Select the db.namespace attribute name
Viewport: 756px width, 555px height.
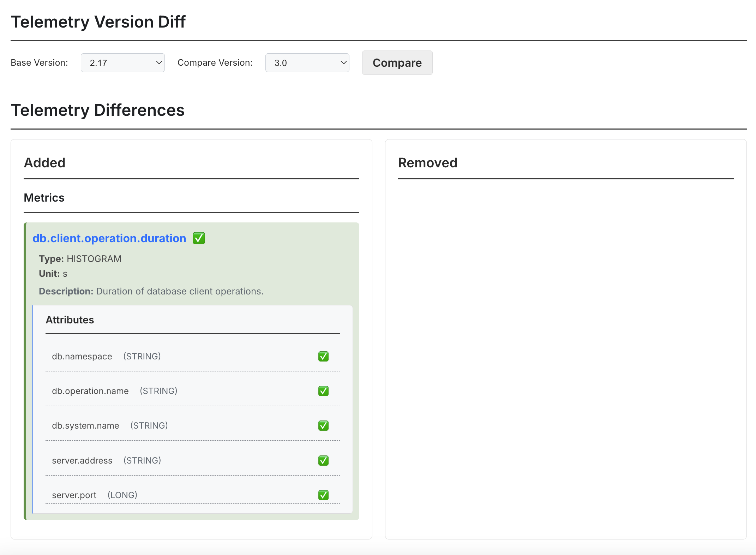pos(82,356)
